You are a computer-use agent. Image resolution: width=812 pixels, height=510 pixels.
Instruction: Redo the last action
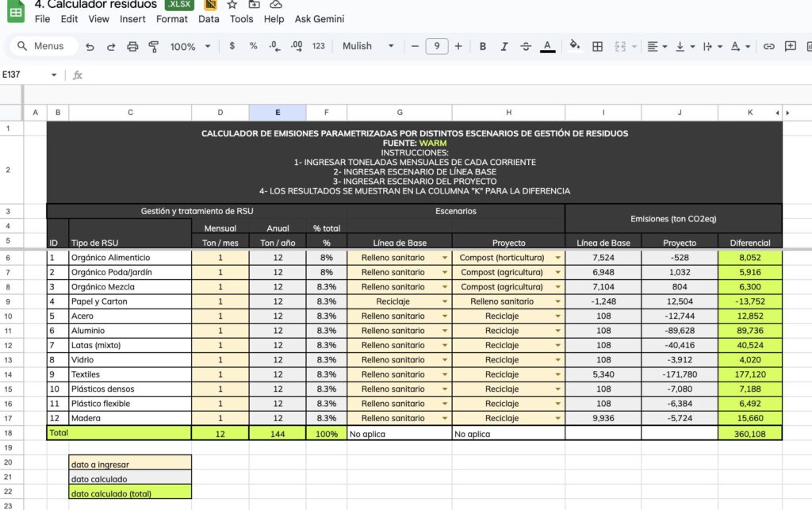110,46
